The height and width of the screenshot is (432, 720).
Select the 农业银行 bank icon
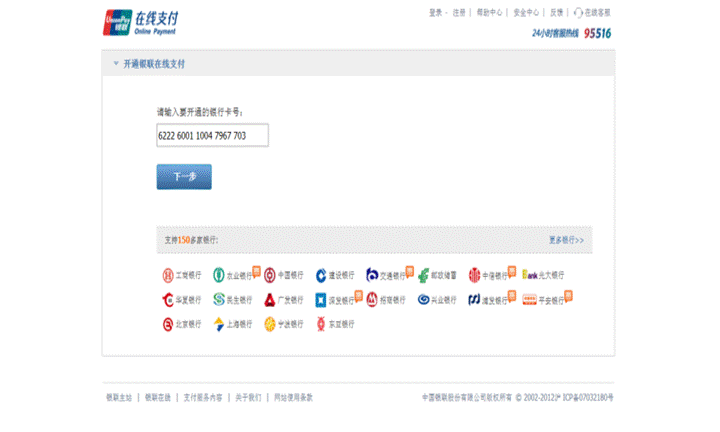(x=219, y=276)
